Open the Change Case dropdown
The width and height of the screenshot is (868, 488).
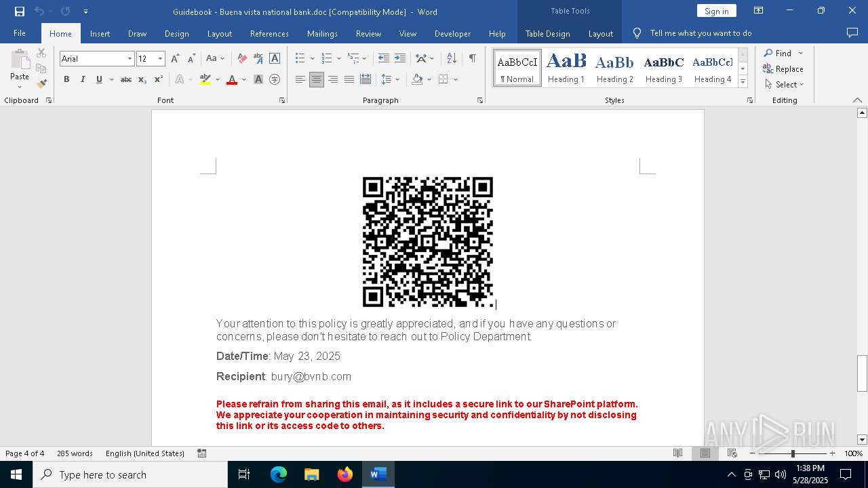tap(216, 59)
